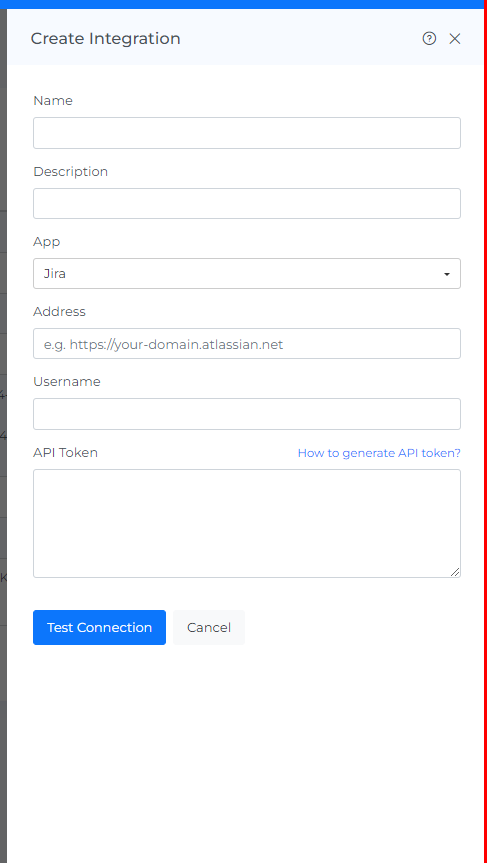Screen dimensions: 487x863
Task: Click the Description field label
Action: [x=70, y=172]
